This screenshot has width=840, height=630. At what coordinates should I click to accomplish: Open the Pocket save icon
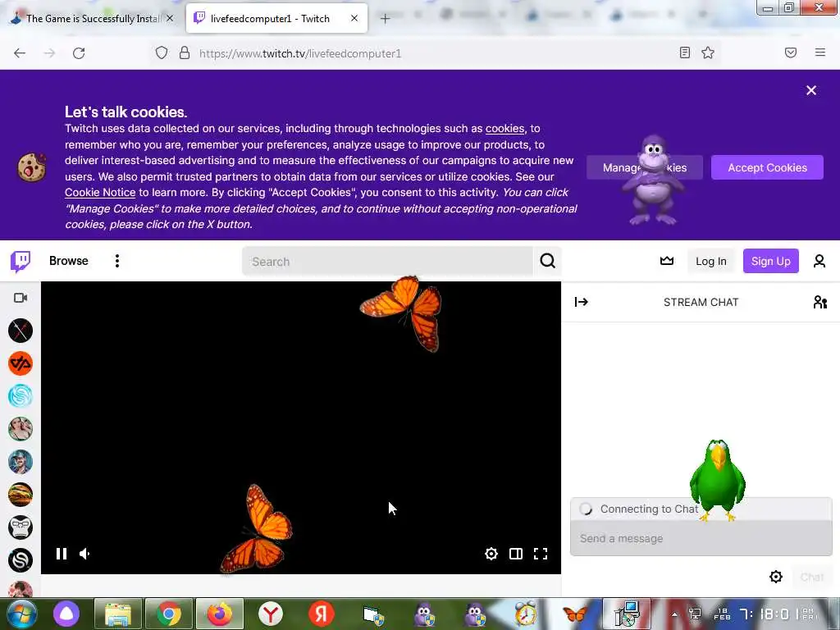pyautogui.click(x=790, y=52)
